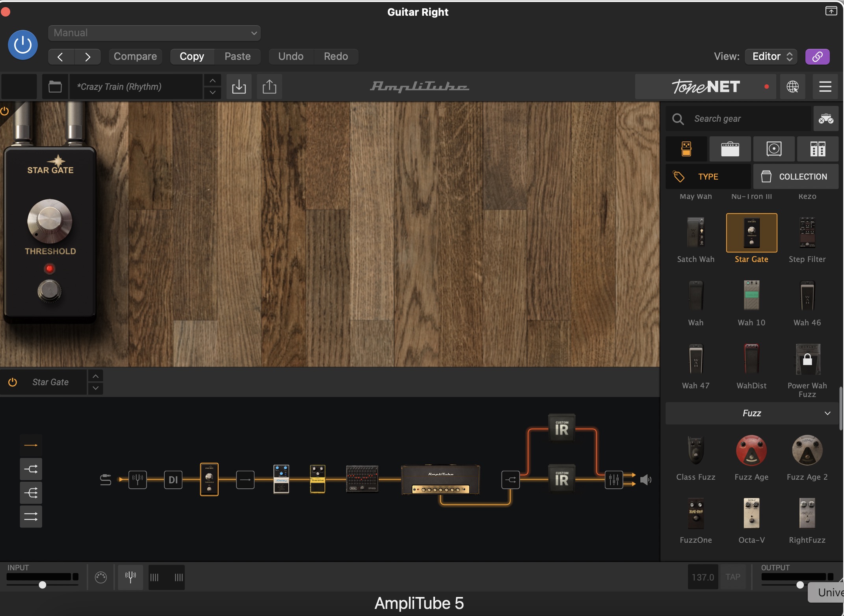Choose the parallel dual routing layout

tap(31, 516)
